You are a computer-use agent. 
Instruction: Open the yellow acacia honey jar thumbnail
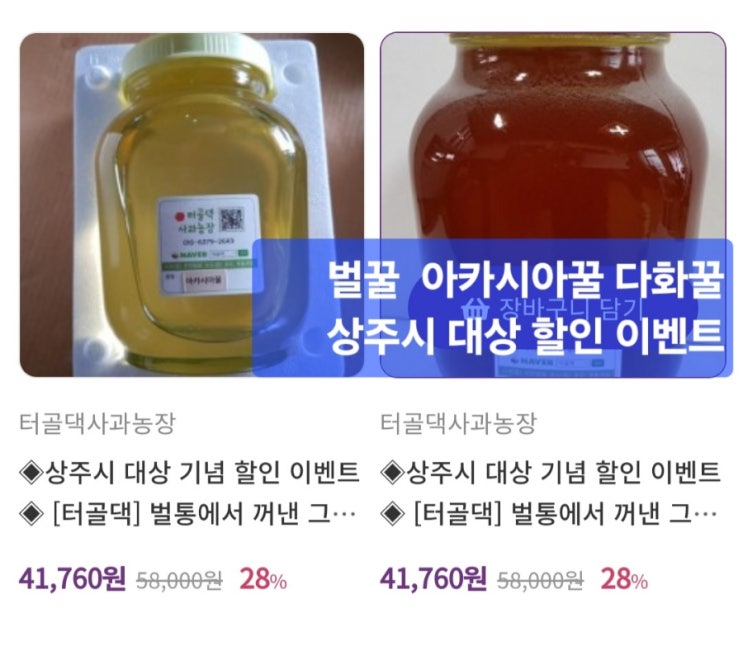coord(191,205)
